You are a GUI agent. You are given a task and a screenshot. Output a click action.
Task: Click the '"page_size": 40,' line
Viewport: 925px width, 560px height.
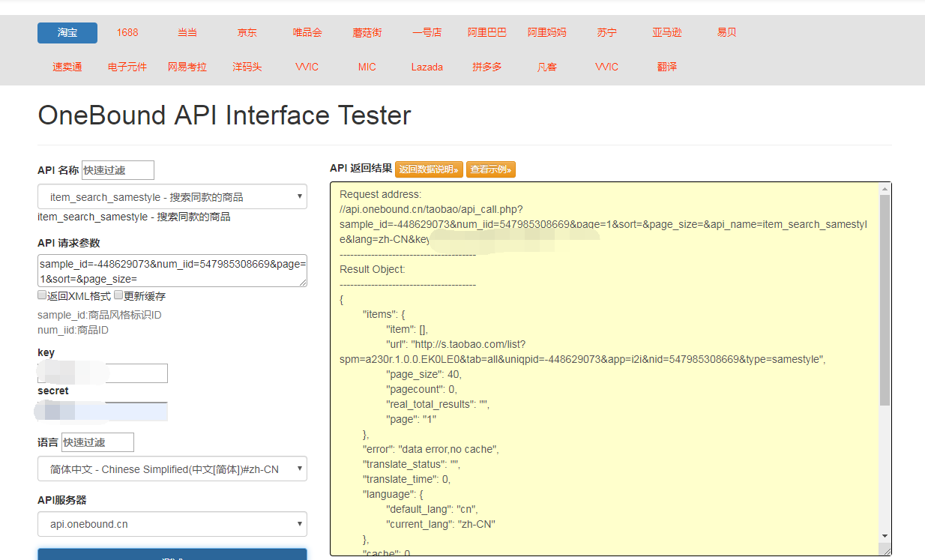tap(424, 374)
